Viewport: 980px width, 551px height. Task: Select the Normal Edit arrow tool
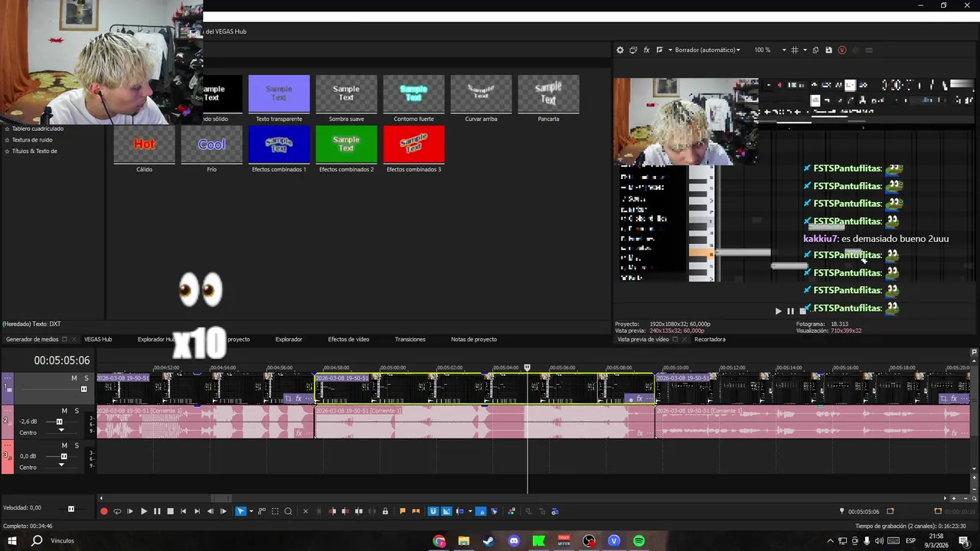(x=240, y=511)
